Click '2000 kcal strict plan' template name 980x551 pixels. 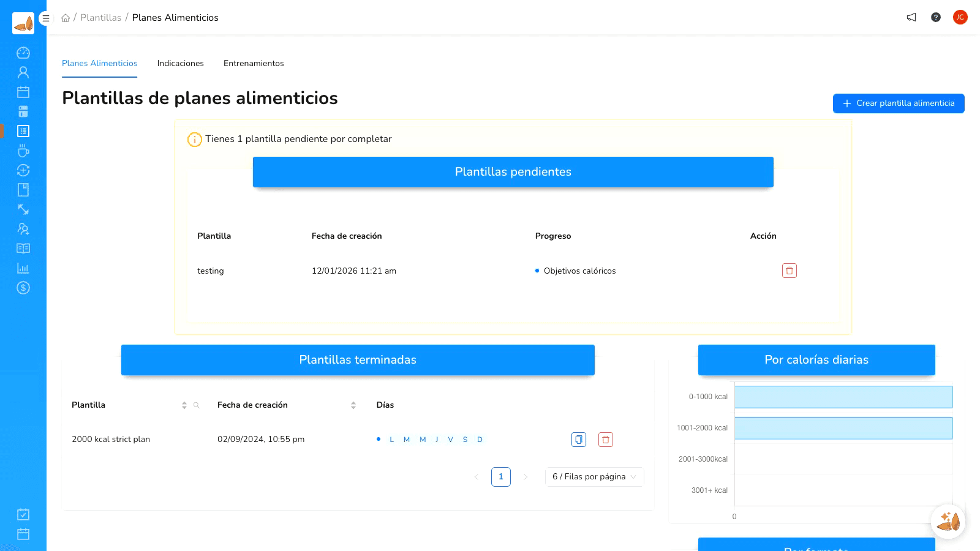pos(111,440)
